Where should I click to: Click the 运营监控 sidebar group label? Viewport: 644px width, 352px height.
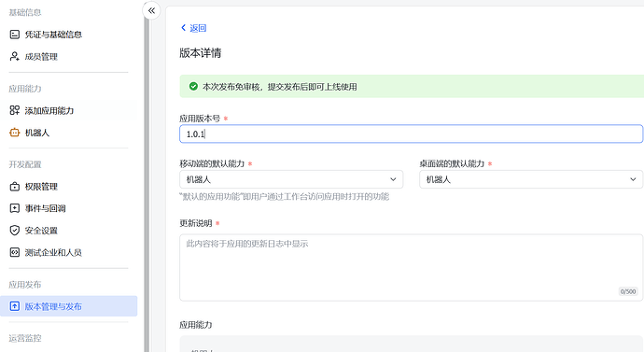[x=25, y=338]
